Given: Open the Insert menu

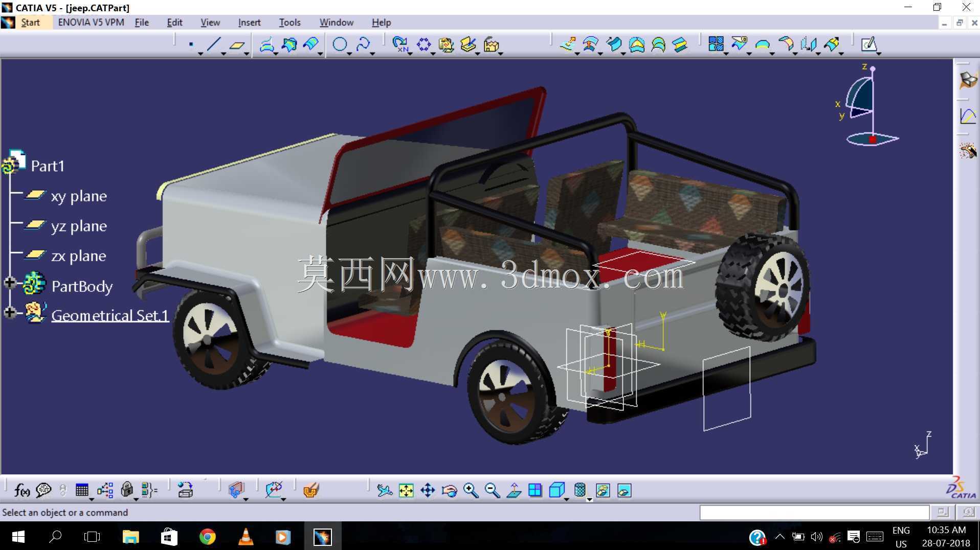Looking at the screenshot, I should point(249,22).
